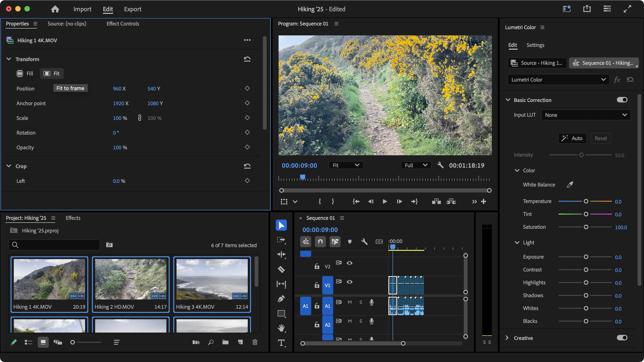Open the Export menu item
The height and width of the screenshot is (362, 644).
tap(132, 9)
